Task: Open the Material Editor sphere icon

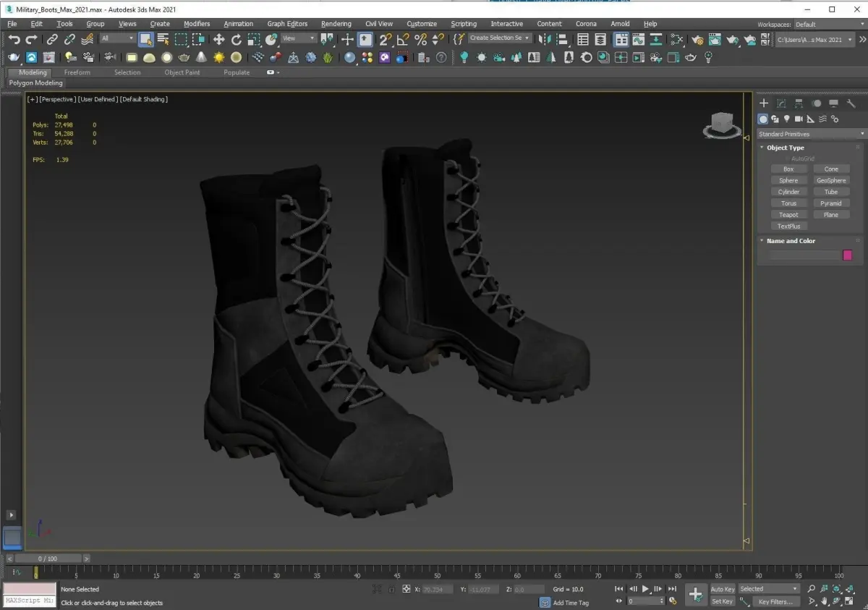Action: pos(350,57)
